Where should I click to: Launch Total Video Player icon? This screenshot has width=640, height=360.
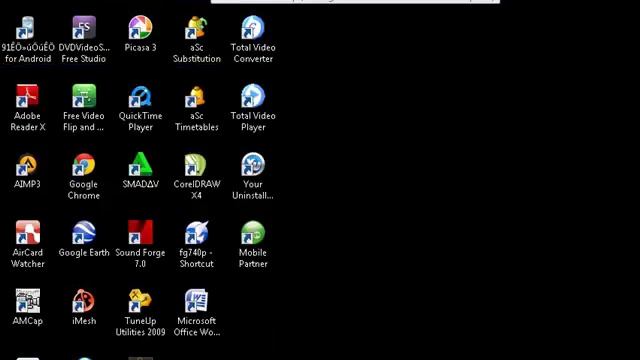coord(253,96)
